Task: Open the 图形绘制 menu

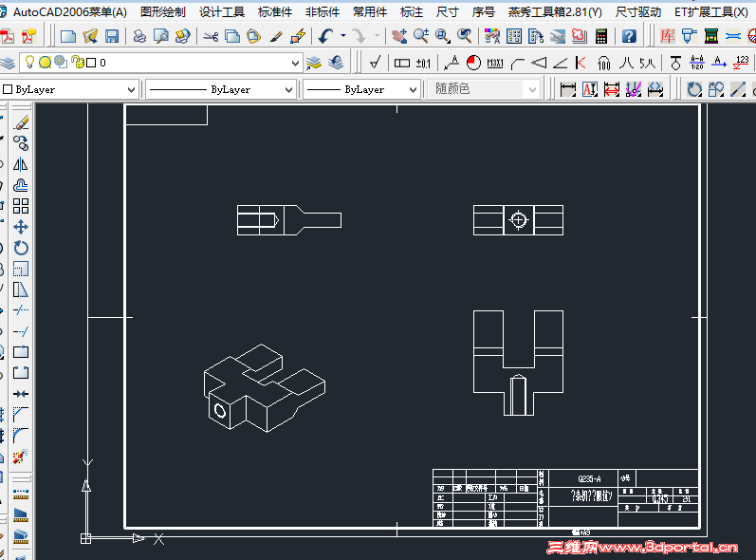Action: 163,12
